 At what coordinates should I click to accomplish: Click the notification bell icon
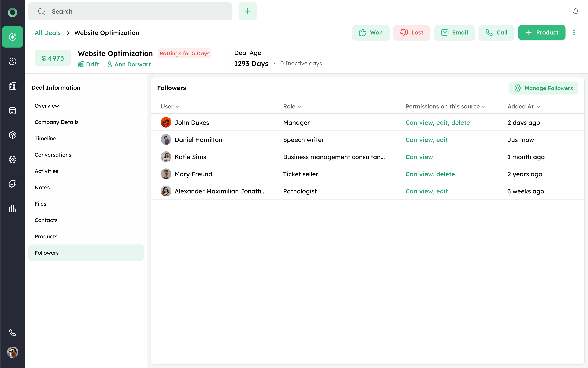(x=575, y=11)
